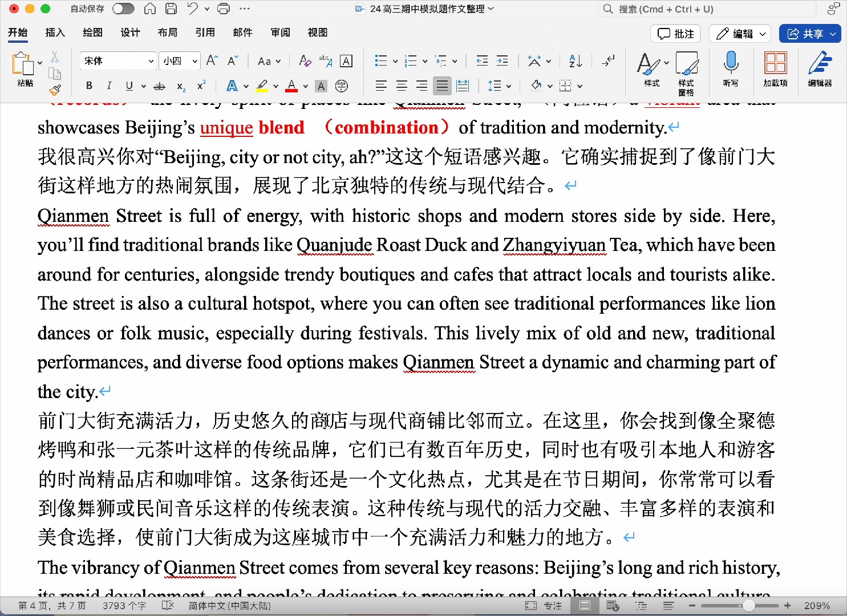Click the Cut scissors icon

[x=55, y=57]
